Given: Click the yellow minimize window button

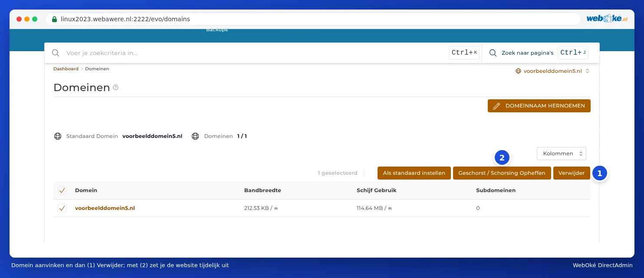Looking at the screenshot, I should tap(27, 19).
